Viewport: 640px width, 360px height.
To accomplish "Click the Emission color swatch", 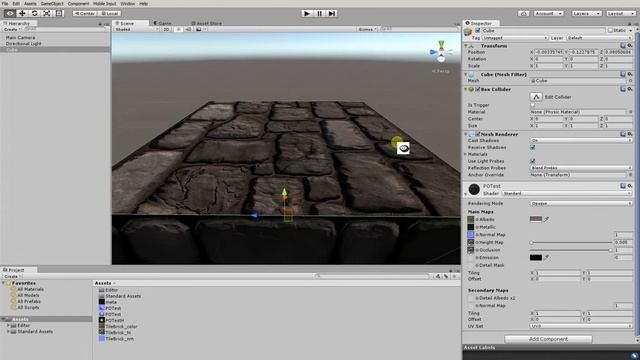I will coord(536,257).
